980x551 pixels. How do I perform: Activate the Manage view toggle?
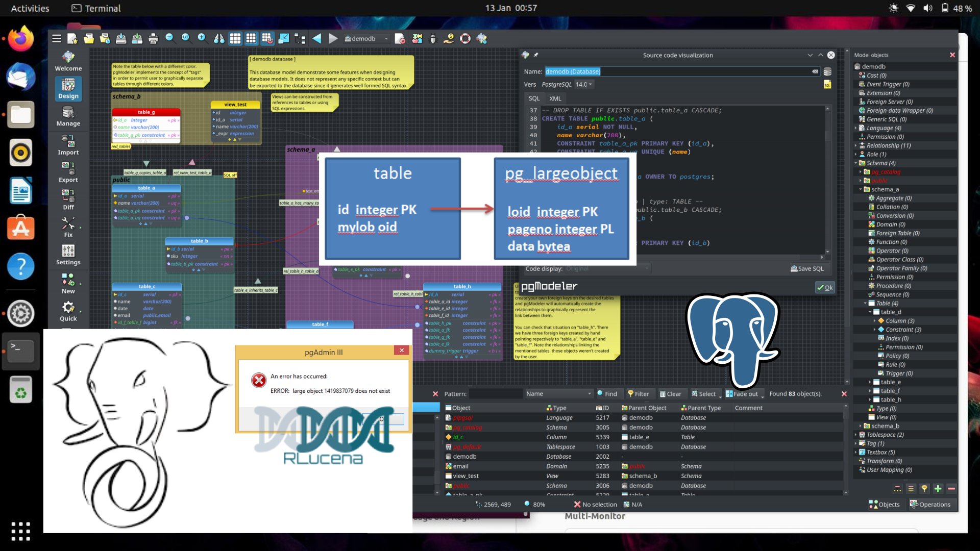[68, 116]
